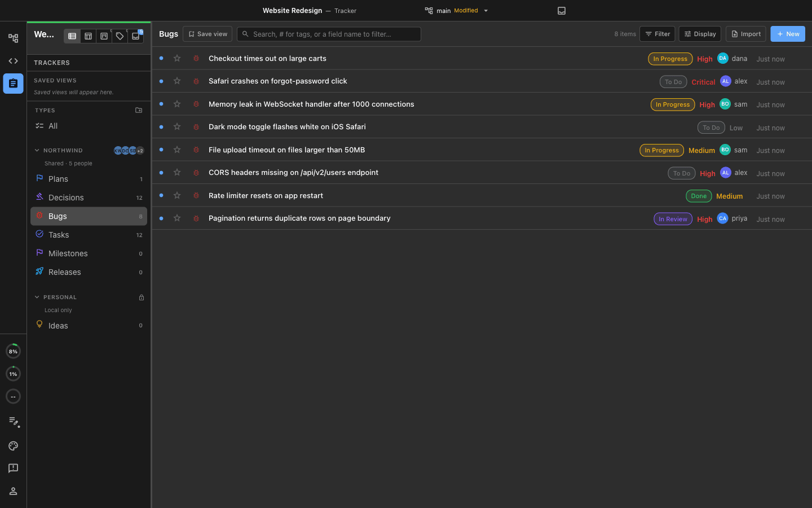
Task: Open the code editor icon in left rail
Action: point(13,61)
